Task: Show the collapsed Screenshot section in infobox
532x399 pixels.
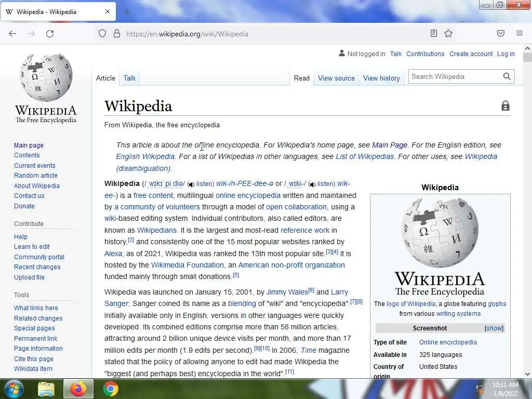Action: coord(494,328)
